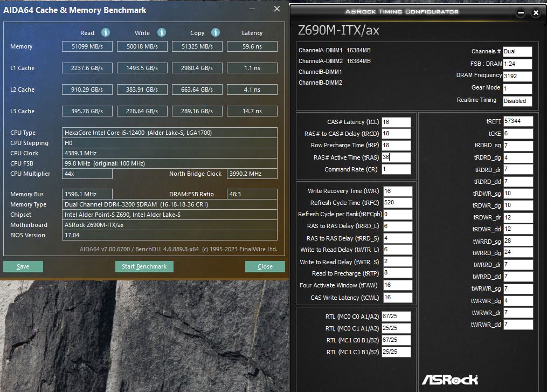Image resolution: width=547 pixels, height=392 pixels.
Task: Click the Memory Read 51099 MB/s value
Action: (87, 46)
